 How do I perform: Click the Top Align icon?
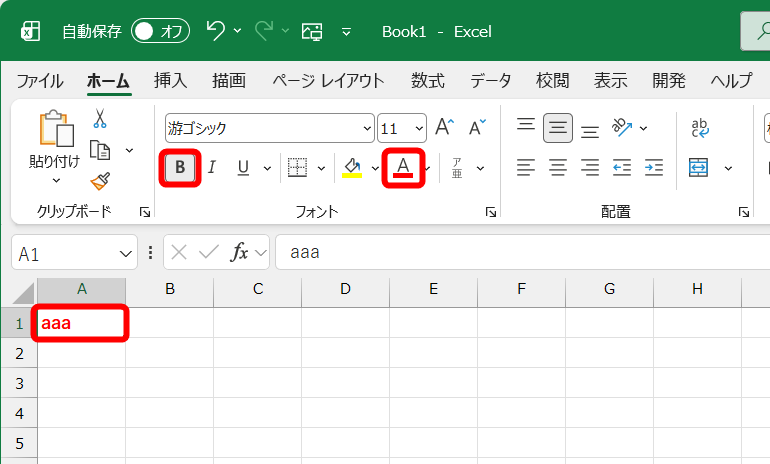click(x=526, y=124)
